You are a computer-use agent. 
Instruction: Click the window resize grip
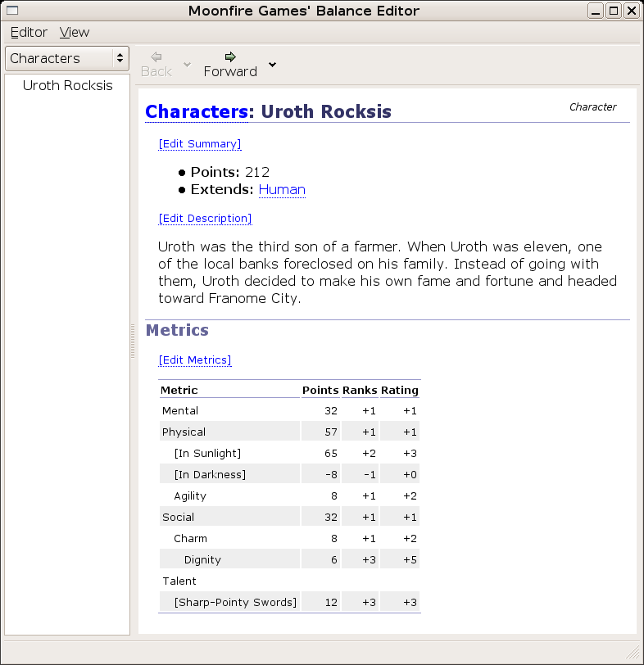(633, 652)
